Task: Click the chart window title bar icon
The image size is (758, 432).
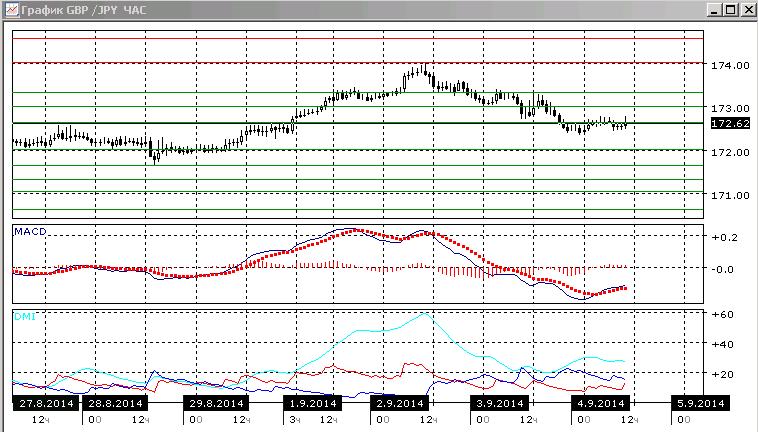Action: 12,10
